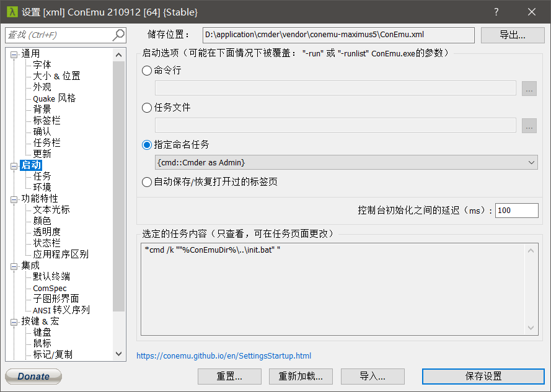Open the 外观 settings page
The height and width of the screenshot is (392, 551).
[42, 87]
